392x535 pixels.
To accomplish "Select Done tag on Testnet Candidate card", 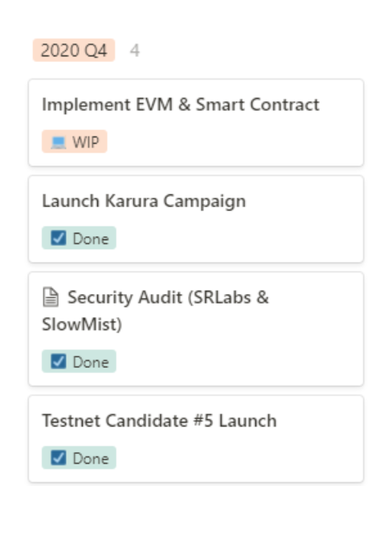I will pos(79,458).
